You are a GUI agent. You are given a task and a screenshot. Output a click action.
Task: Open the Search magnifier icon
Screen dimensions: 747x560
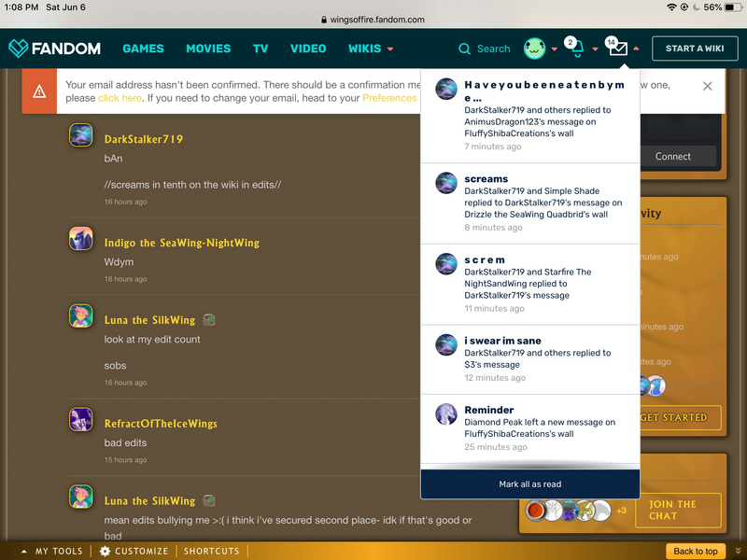(x=465, y=49)
